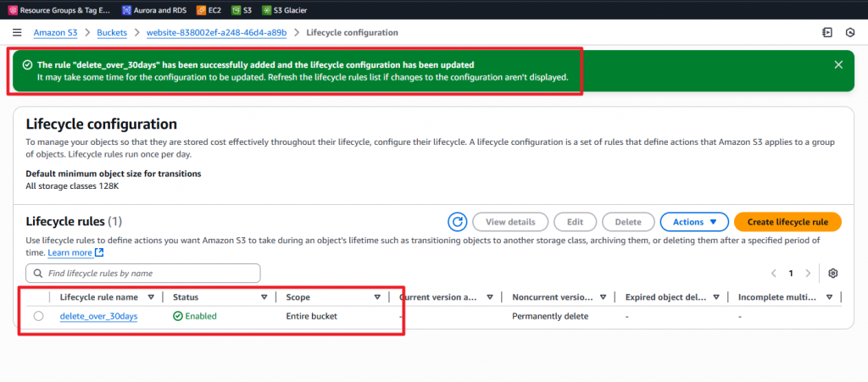Select the delete_over_30days rule radio button
868x382 pixels.
coord(38,316)
